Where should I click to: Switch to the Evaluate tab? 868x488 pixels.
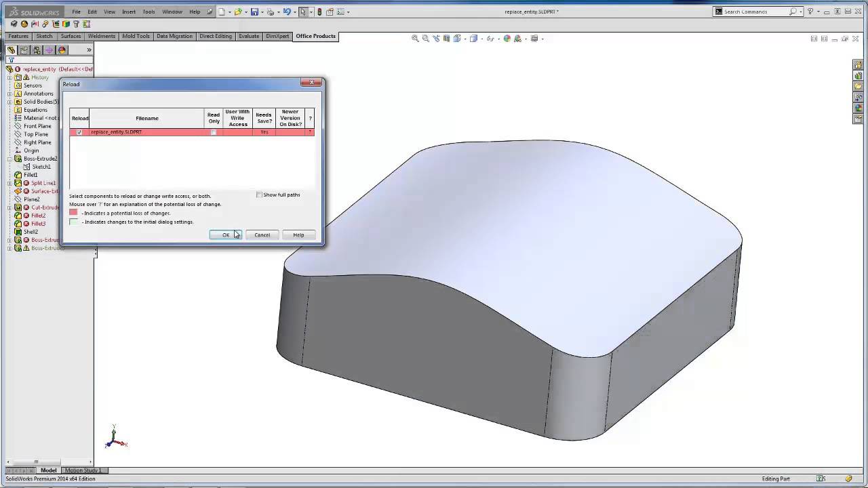(x=249, y=36)
